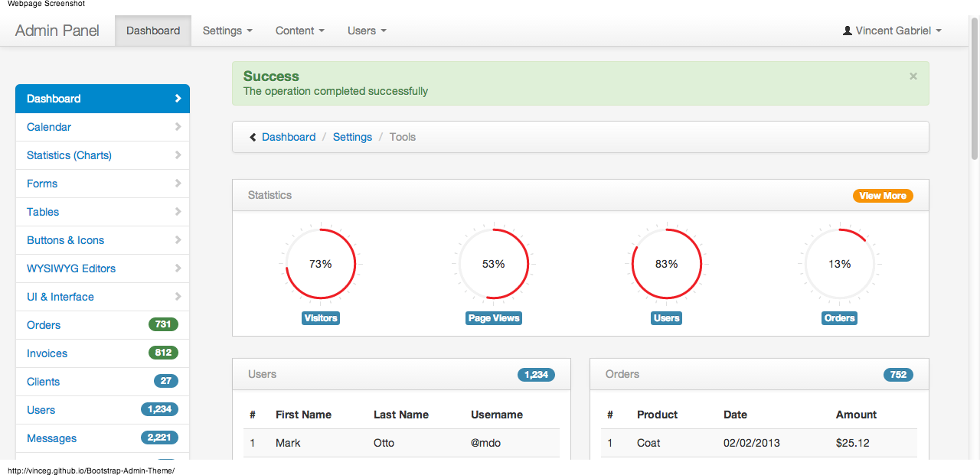Open the Users dropdown in the navbar
This screenshot has height=475, width=980.
click(x=367, y=31)
